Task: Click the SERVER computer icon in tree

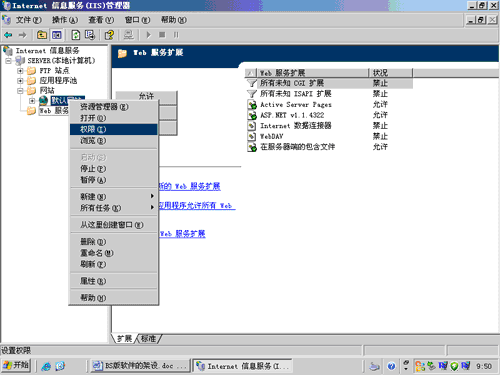Action: coord(20,61)
